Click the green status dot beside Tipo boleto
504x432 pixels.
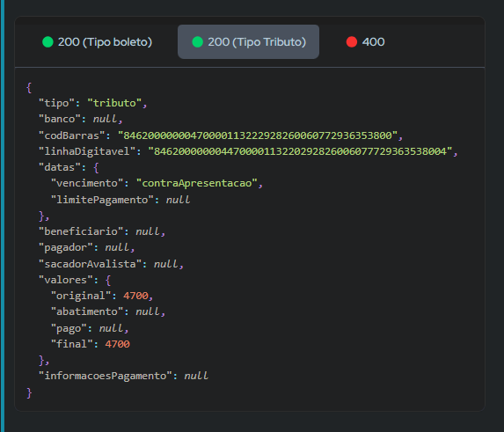click(x=47, y=41)
